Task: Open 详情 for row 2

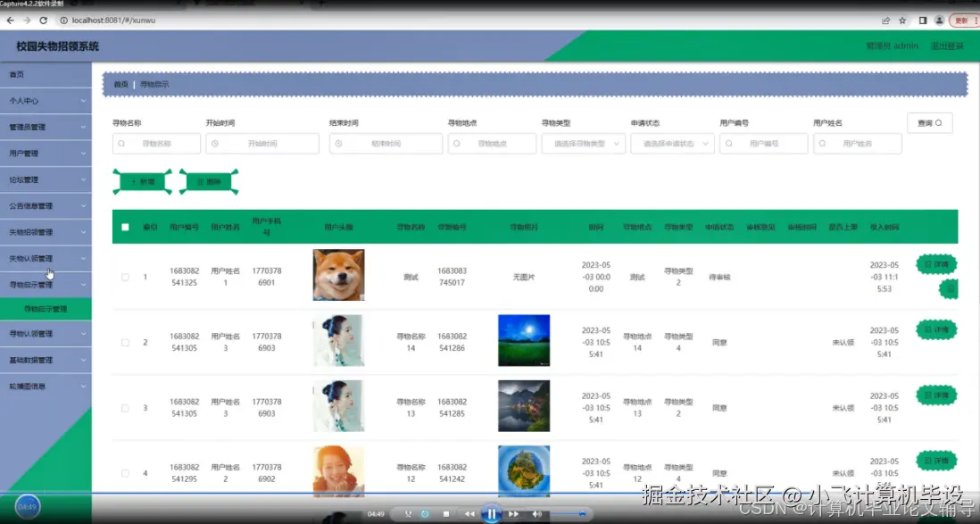Action: [x=936, y=329]
